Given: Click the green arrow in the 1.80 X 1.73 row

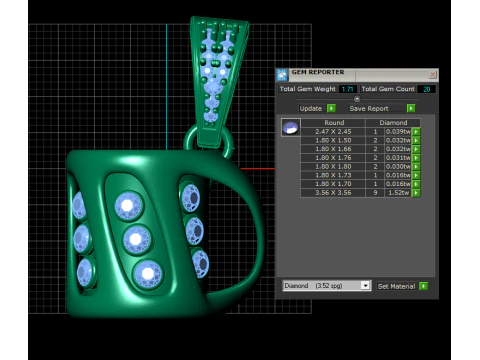Looking at the screenshot, I should (x=416, y=175).
